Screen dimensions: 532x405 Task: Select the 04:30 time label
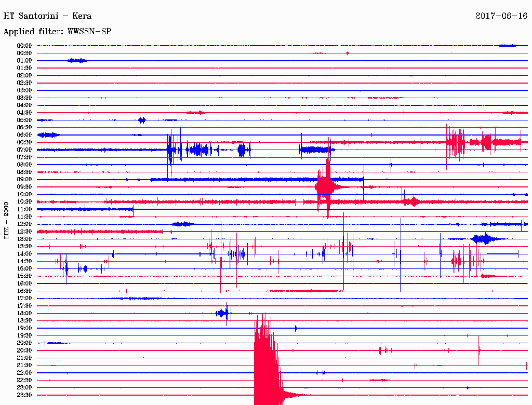[24, 113]
